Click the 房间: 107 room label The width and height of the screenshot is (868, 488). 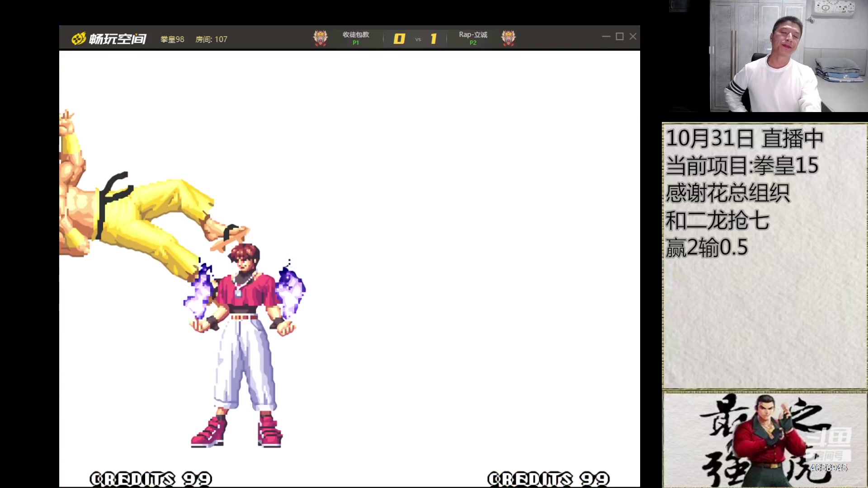211,39
